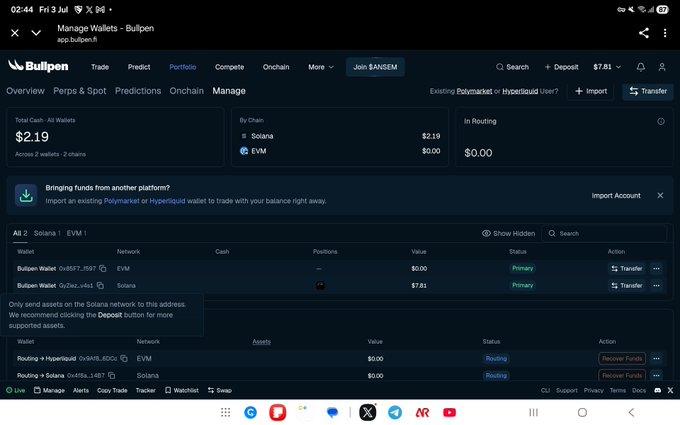The height and width of the screenshot is (425, 680).
Task: Open more options for Routing Hyperliquid row
Action: tap(656, 359)
